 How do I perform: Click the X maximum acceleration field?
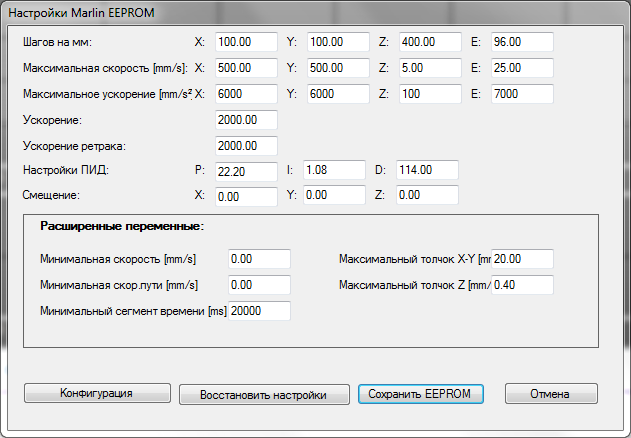tap(245, 95)
